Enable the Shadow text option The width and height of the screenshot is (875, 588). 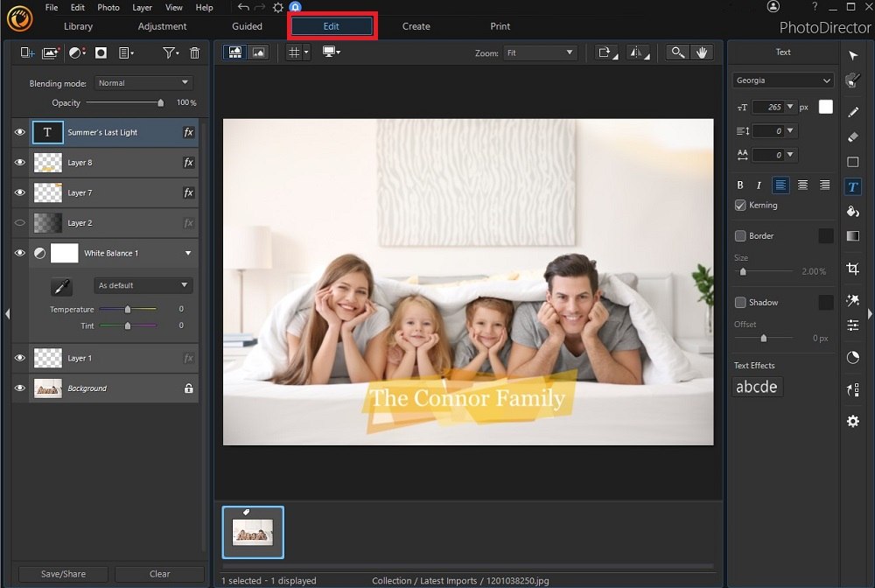coord(739,302)
